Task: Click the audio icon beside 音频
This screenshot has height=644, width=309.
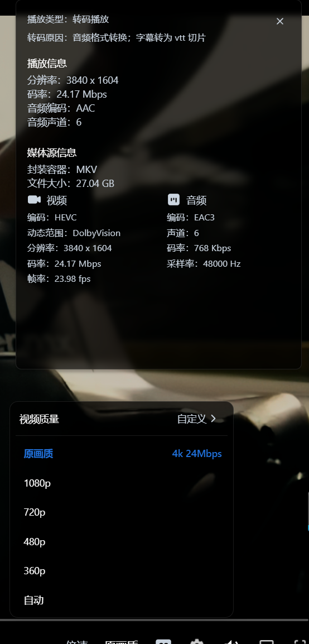Action: [173, 200]
